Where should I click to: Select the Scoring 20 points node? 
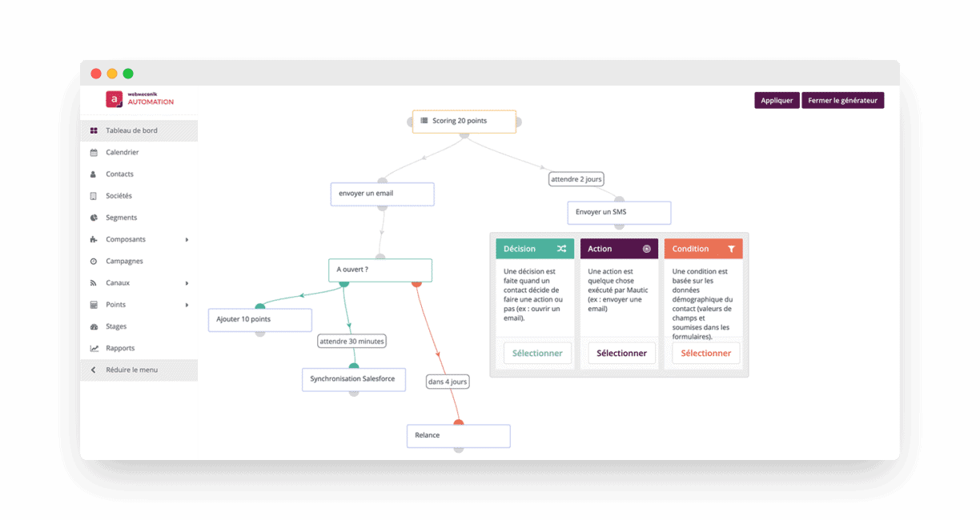(x=464, y=122)
